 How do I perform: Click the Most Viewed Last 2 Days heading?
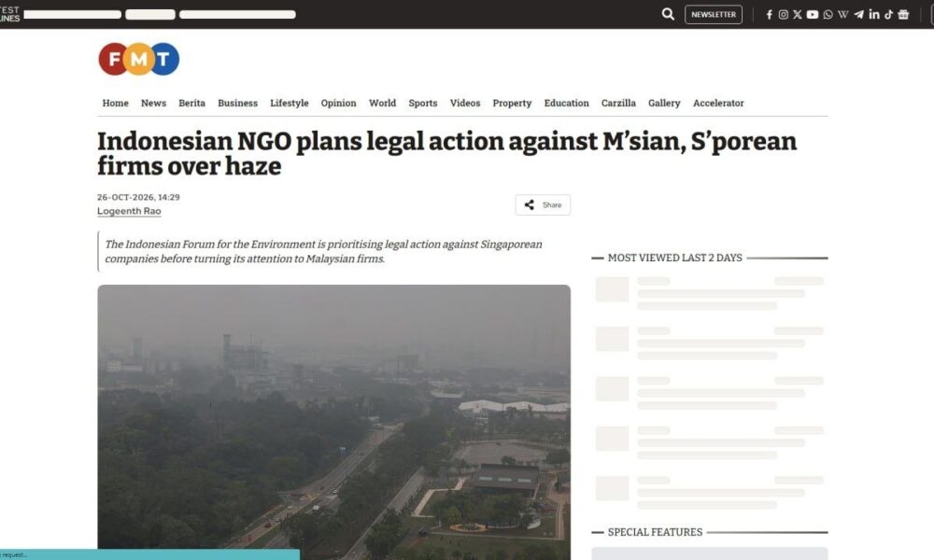(x=675, y=258)
